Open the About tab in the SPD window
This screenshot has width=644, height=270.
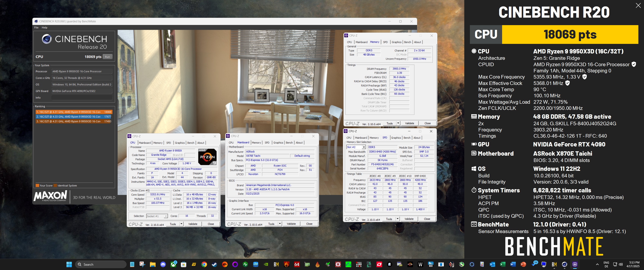pos(417,138)
